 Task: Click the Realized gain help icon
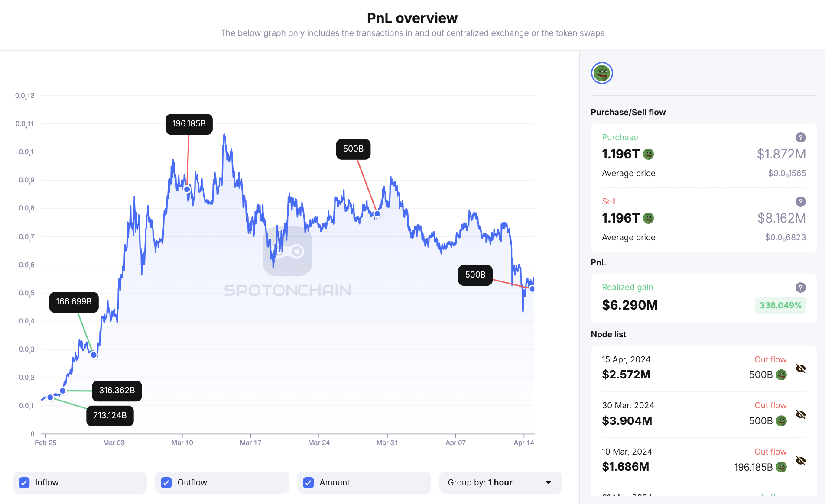[800, 288]
